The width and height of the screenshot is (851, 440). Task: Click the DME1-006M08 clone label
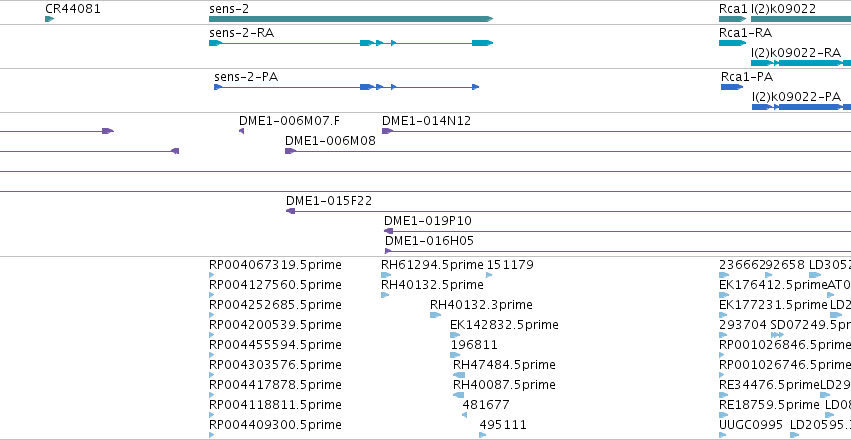point(330,141)
